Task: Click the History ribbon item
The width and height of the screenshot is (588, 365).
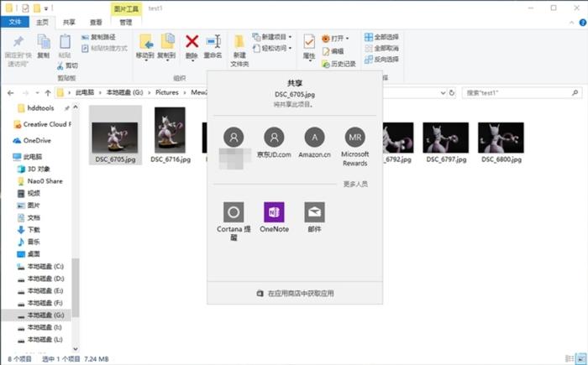Action: [339, 64]
